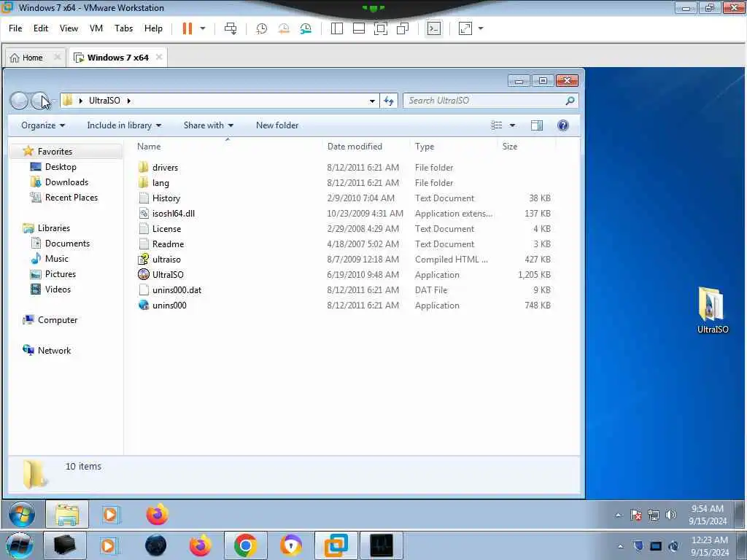Open Recent Places in the navigation pane
Viewport: 747px width, 560px height.
click(x=71, y=197)
